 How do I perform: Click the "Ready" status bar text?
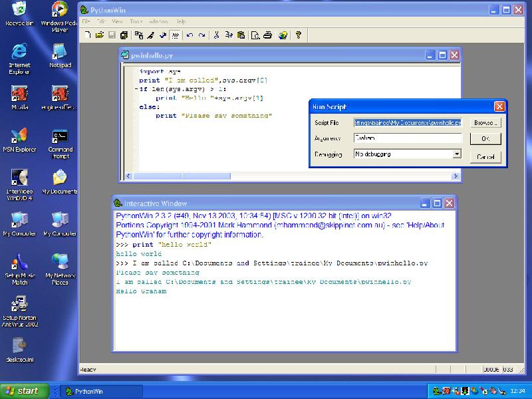coord(88,370)
